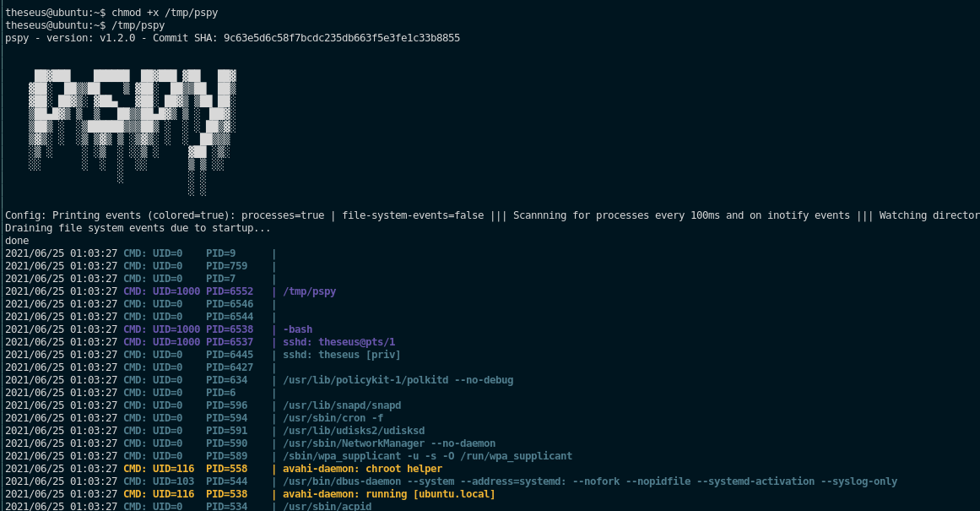980x511 pixels.
Task: Click the '/usr/sbin/cron -f' process
Action: (x=333, y=418)
